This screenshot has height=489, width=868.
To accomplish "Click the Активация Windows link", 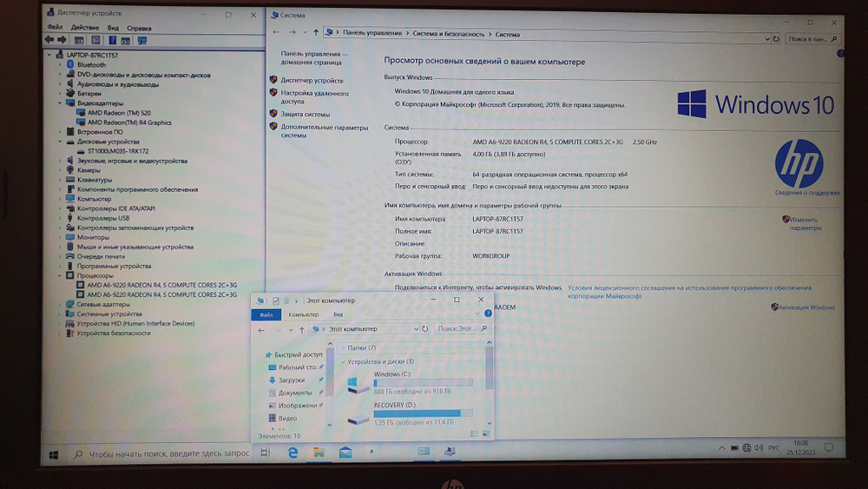I will pos(806,307).
